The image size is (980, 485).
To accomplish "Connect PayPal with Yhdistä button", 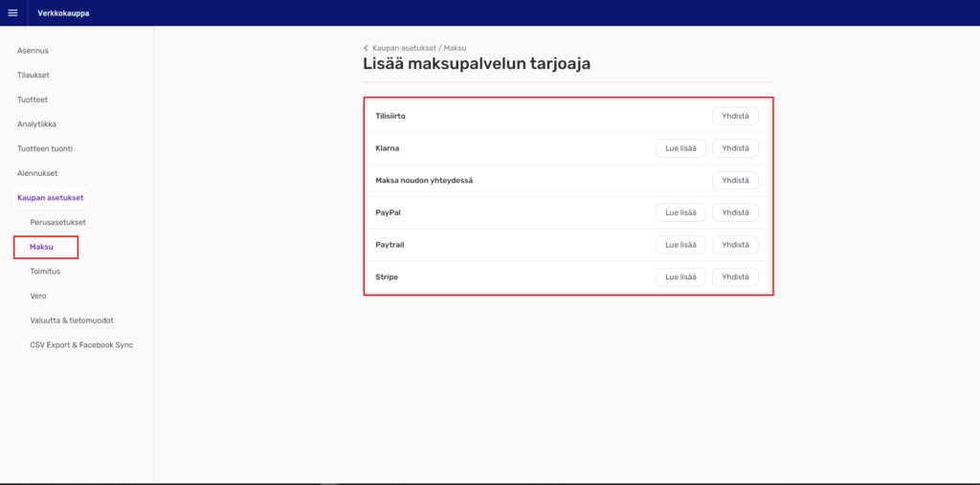I will point(735,212).
